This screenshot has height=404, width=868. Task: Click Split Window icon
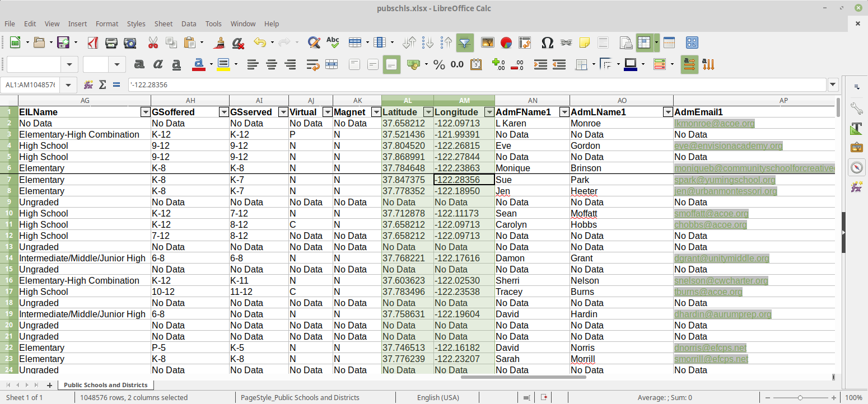[x=669, y=43]
